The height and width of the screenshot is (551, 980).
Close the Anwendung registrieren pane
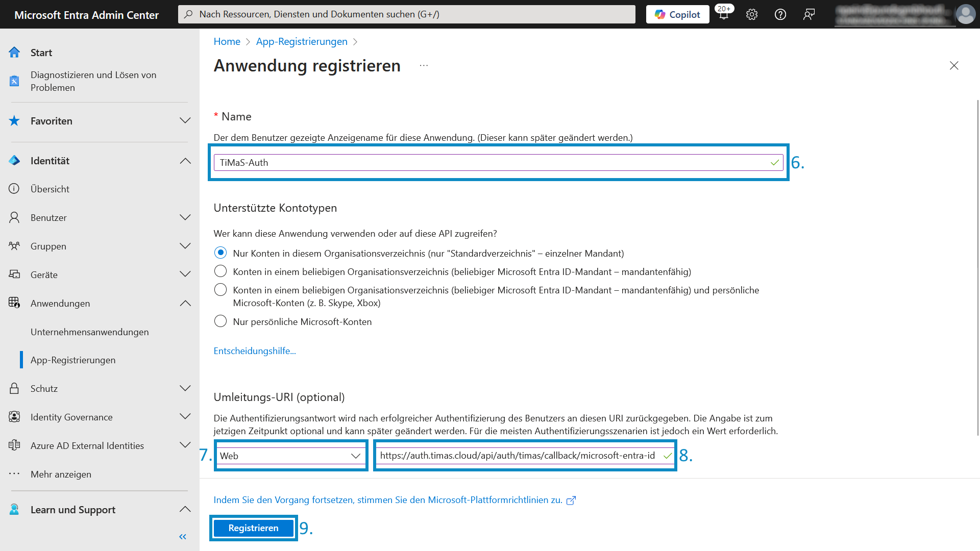click(954, 65)
